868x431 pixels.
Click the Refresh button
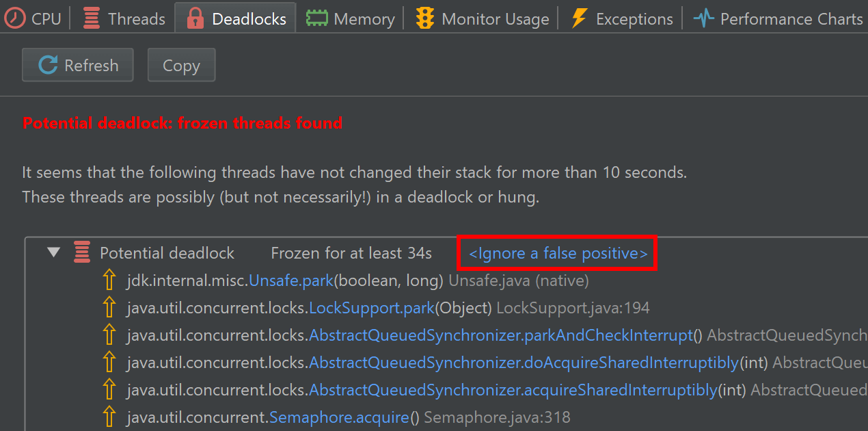point(77,65)
